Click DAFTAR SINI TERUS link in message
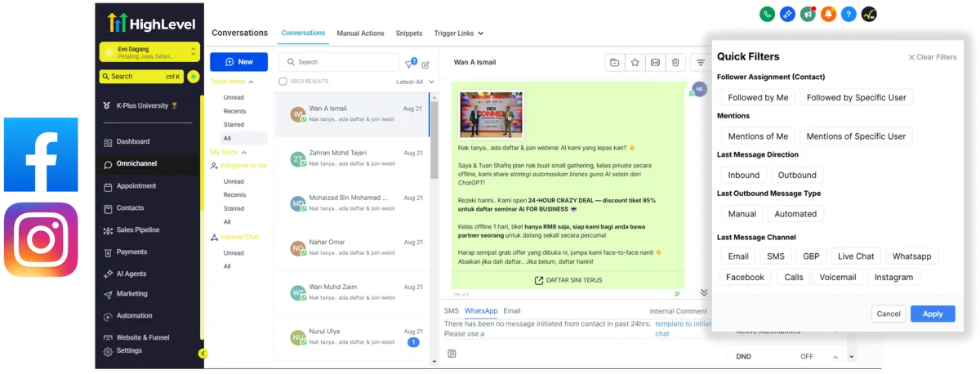 568,281
